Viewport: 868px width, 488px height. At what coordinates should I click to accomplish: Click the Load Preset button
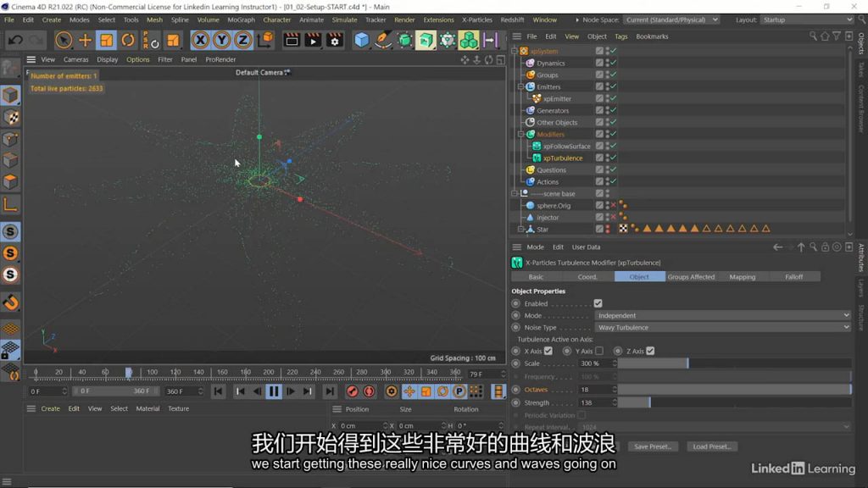pyautogui.click(x=712, y=446)
